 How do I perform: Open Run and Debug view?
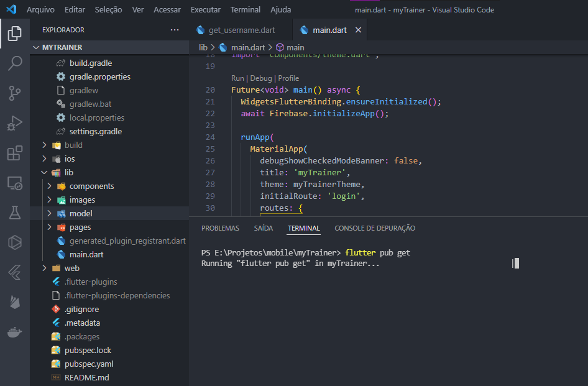(x=15, y=123)
